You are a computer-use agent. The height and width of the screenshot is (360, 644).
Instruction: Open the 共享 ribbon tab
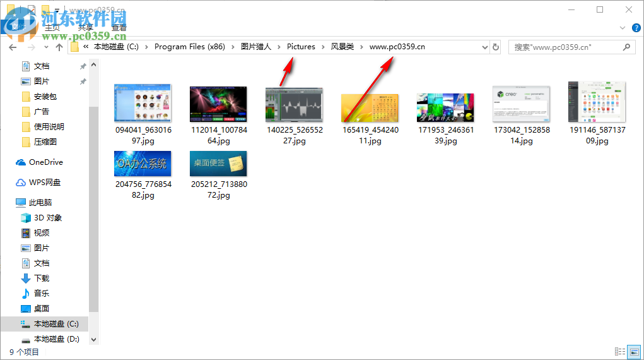(x=86, y=28)
